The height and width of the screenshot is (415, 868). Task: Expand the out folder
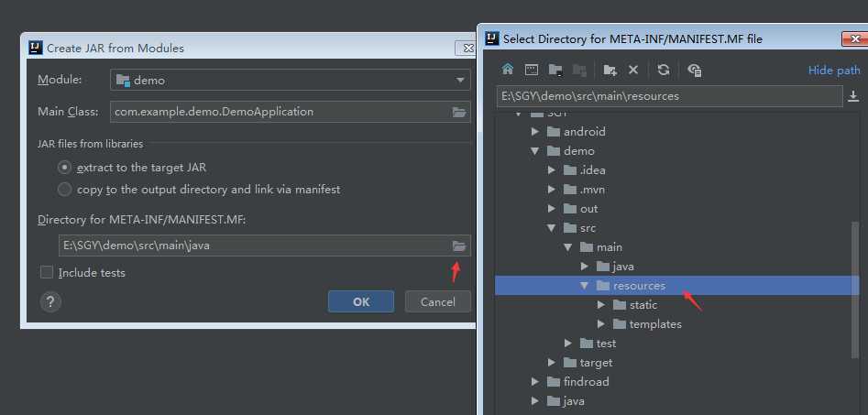552,209
